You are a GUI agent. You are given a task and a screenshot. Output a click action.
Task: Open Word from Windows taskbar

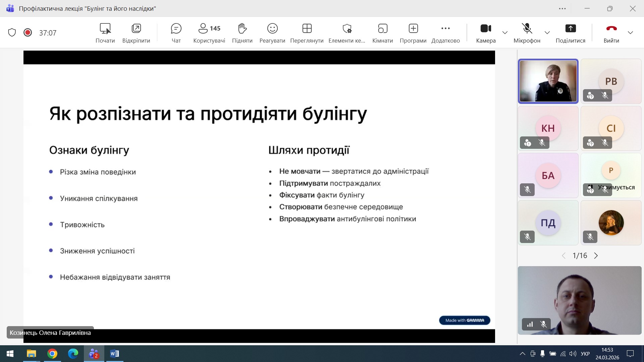(114, 354)
